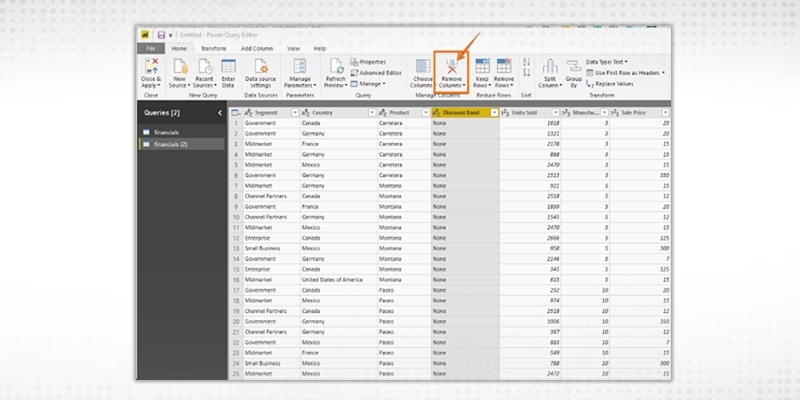800x400 pixels.
Task: Click the Power BI logo icon
Action: (x=145, y=35)
